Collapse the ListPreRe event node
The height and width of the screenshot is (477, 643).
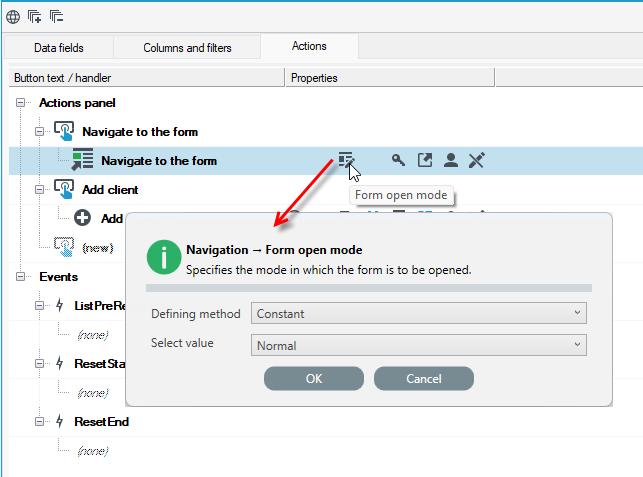[x=39, y=306]
